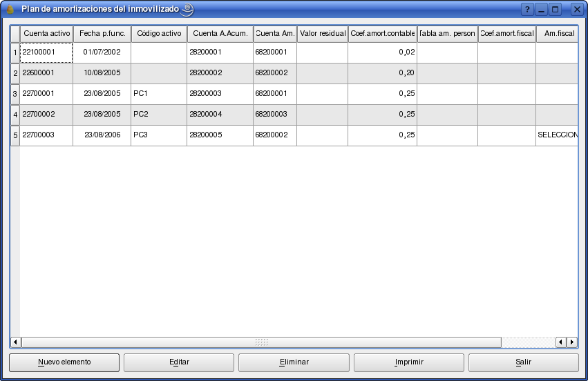Click the Eliminar button
588x381 pixels.
coord(294,362)
